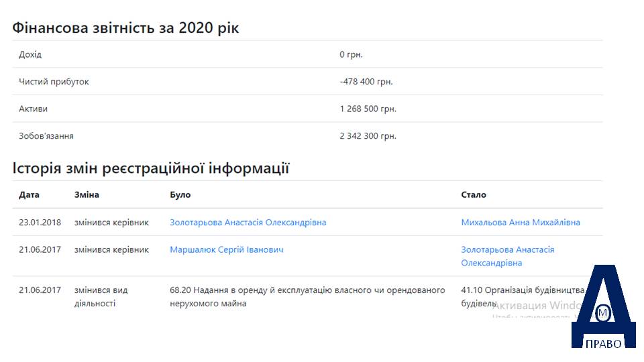The image size is (644, 362).
Task: Click the blue 'А ПРАВО' logo
Action: coord(603,306)
